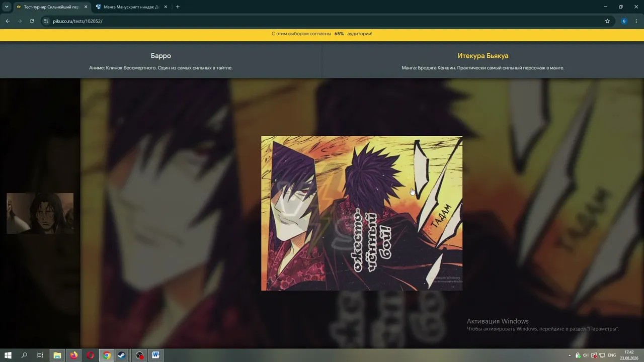Go back to the previous page
644x362 pixels.
point(8,21)
